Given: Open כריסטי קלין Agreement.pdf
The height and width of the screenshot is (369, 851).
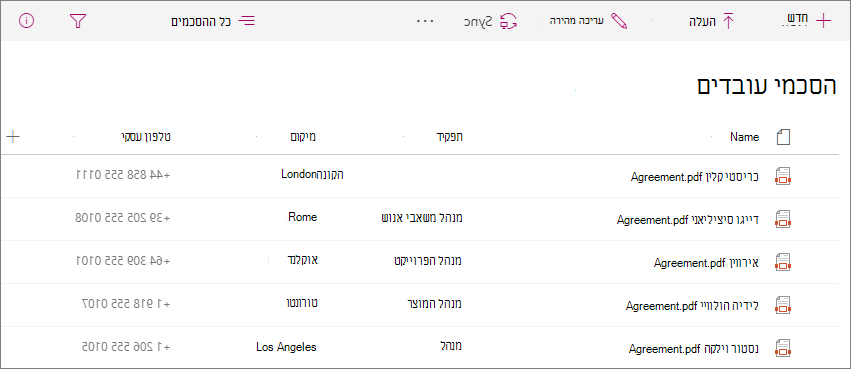Looking at the screenshot, I should click(x=695, y=176).
